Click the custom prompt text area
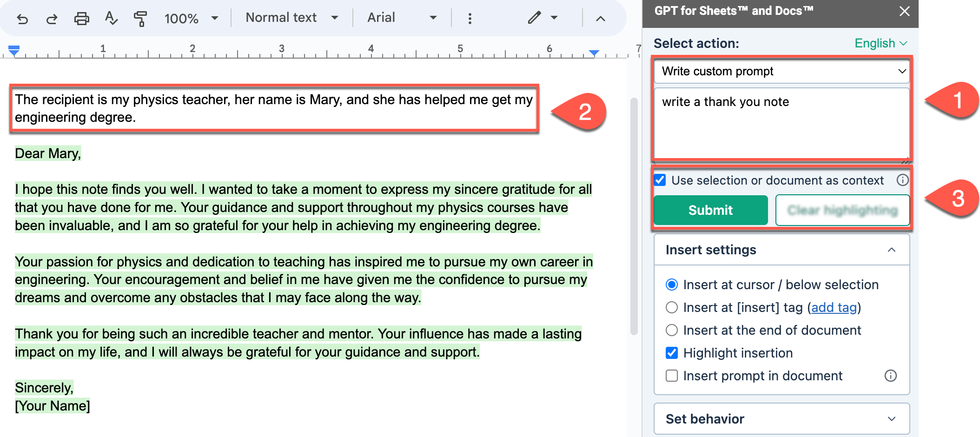Image resolution: width=980 pixels, height=437 pixels. click(x=782, y=123)
